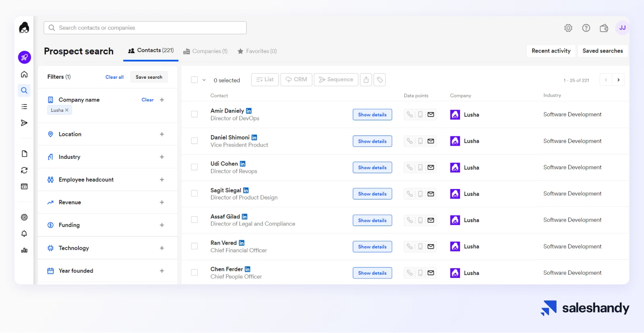Open help question mark icon

click(x=586, y=28)
